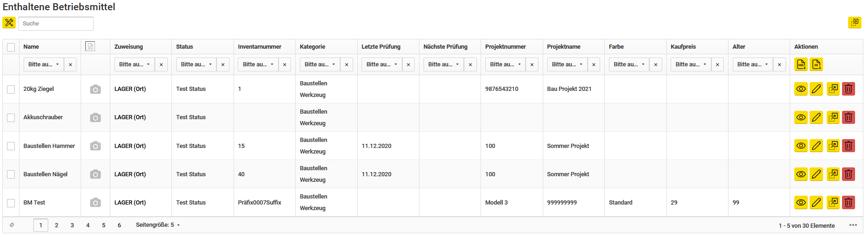Move 20kg Ziegel to another location

(833, 89)
